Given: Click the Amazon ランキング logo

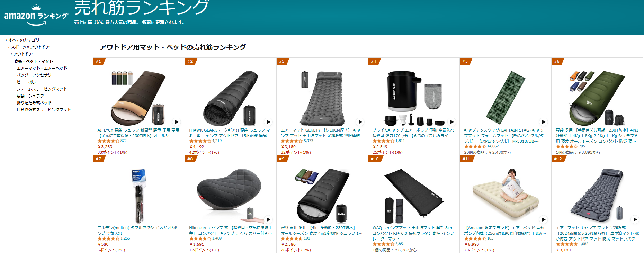Looking at the screenshot, I should pos(36,16).
